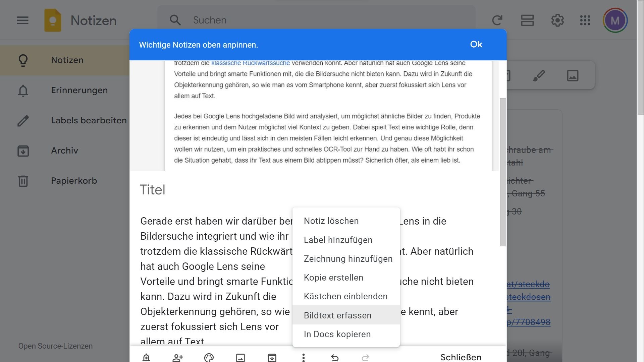Click the undo arrow icon
644x362 pixels.
pos(334,357)
